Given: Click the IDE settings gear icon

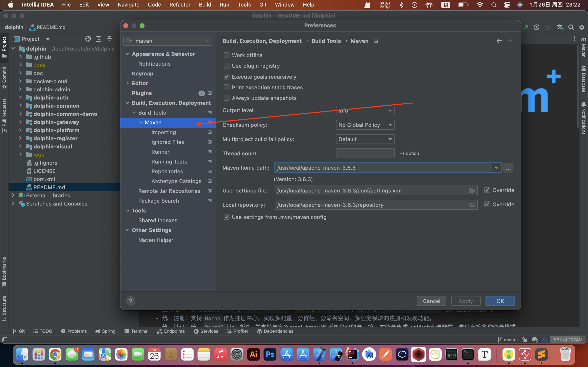Looking at the screenshot, I should (x=582, y=27).
